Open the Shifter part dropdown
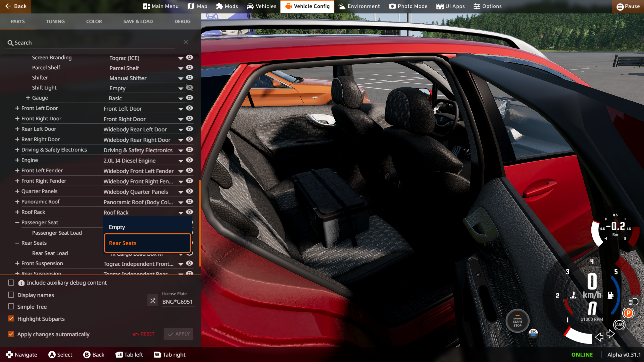Viewport: 644px width, 362px height. click(180, 78)
